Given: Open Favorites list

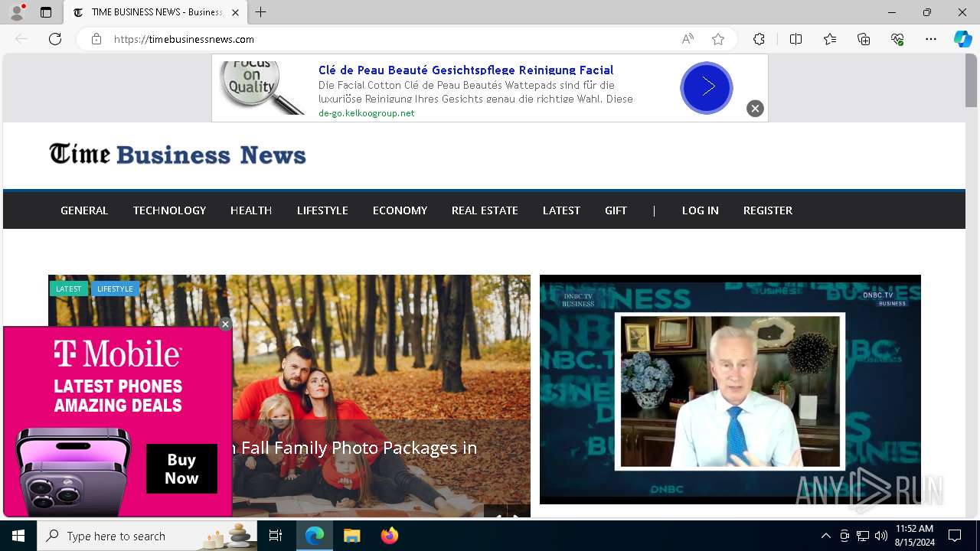Looking at the screenshot, I should [x=830, y=39].
